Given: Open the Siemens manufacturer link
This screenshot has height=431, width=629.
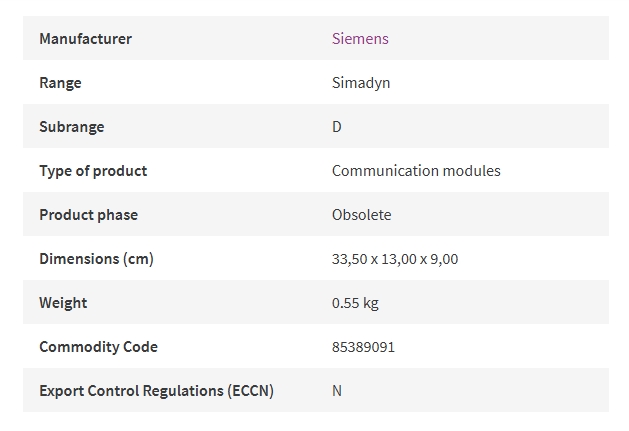Looking at the screenshot, I should (x=360, y=39).
